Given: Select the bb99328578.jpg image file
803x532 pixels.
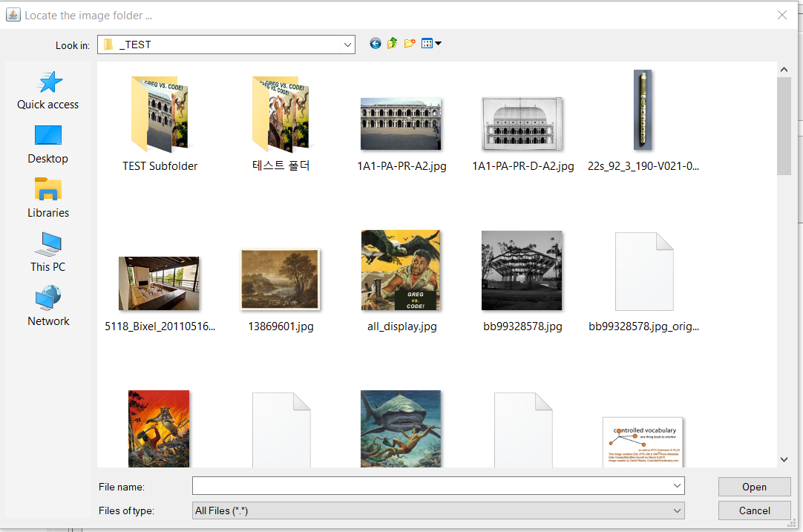Looking at the screenshot, I should tap(522, 281).
